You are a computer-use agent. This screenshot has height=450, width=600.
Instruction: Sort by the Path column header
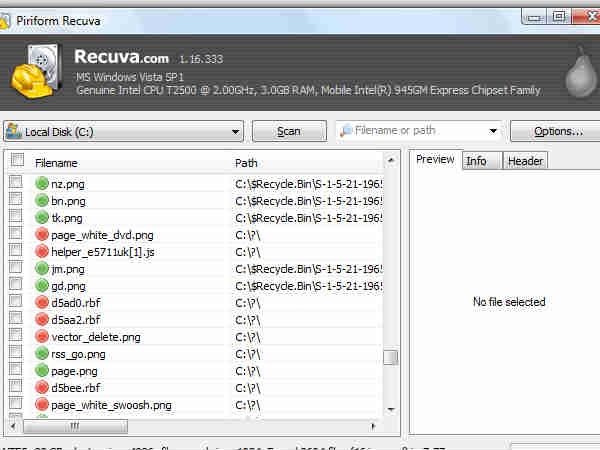click(x=246, y=163)
